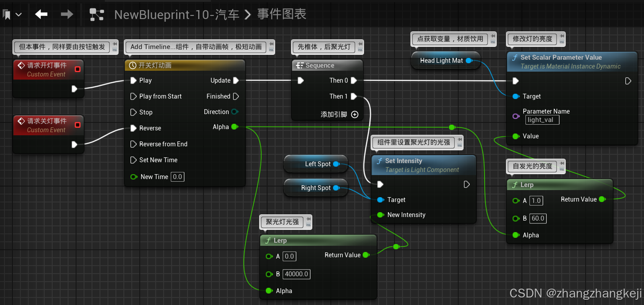Click the exec output pin of Set Intensity
The image size is (644, 305).
click(x=467, y=184)
